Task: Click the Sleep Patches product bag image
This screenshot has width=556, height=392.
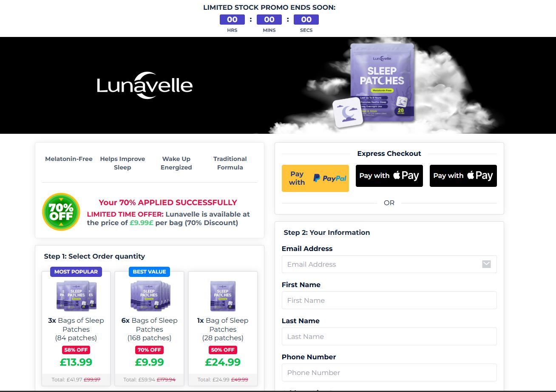Action: [381, 82]
